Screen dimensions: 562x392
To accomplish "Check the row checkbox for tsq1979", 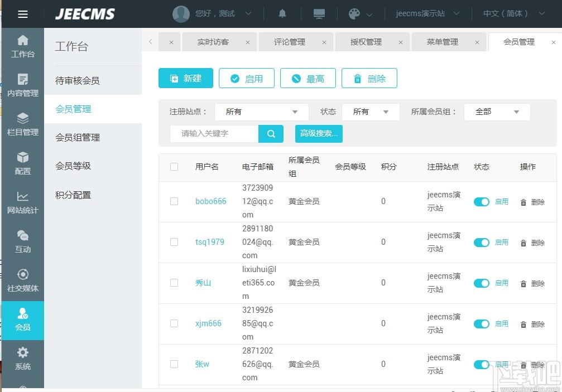I will pos(174,242).
